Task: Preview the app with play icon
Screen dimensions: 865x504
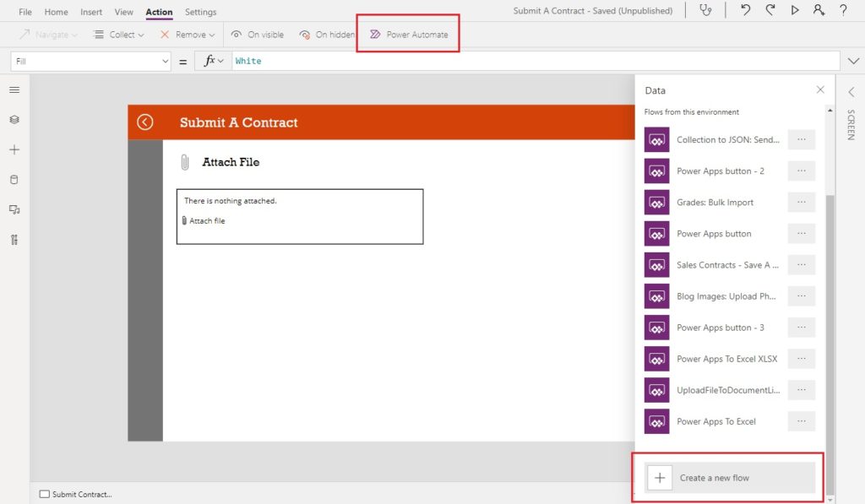Action: click(x=794, y=10)
